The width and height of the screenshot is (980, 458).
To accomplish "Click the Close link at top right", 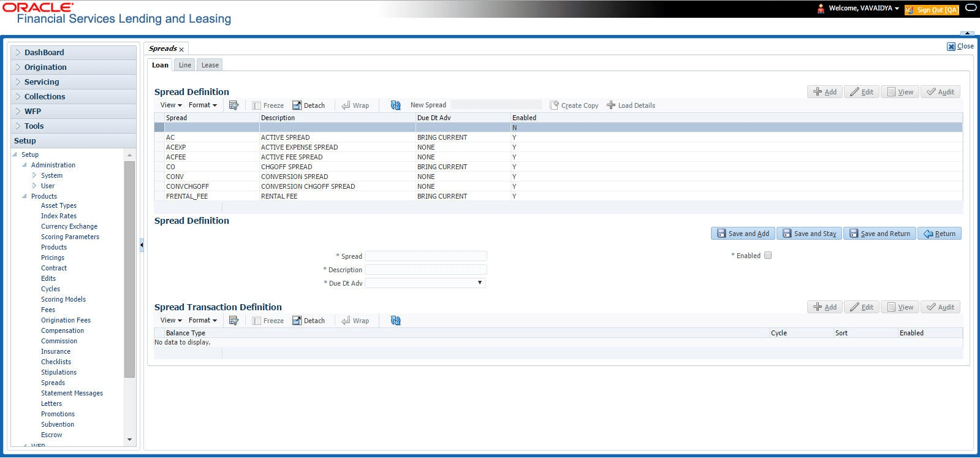I will (960, 47).
